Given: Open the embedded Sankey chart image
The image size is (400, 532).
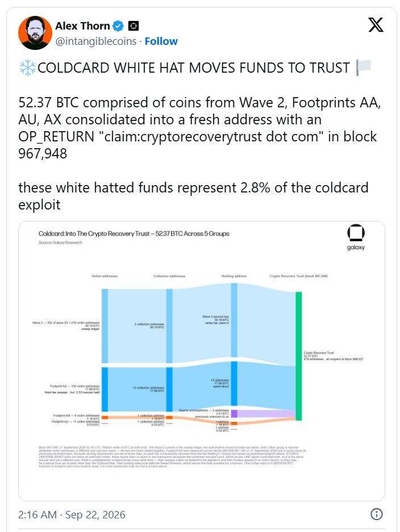Looking at the screenshot, I should click(x=202, y=361).
